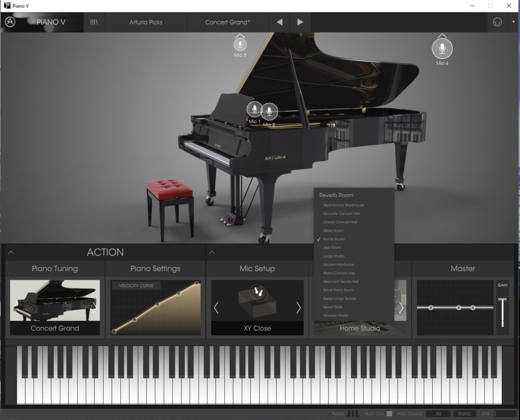
Task: Select the checked Home Studio menu entry
Action: (x=334, y=239)
